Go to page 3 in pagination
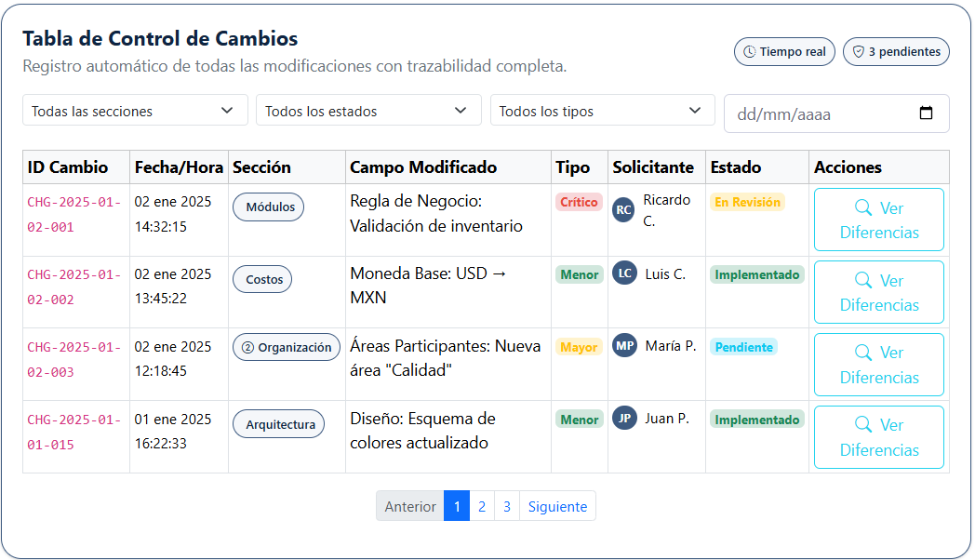The height and width of the screenshot is (560, 975). tap(507, 506)
